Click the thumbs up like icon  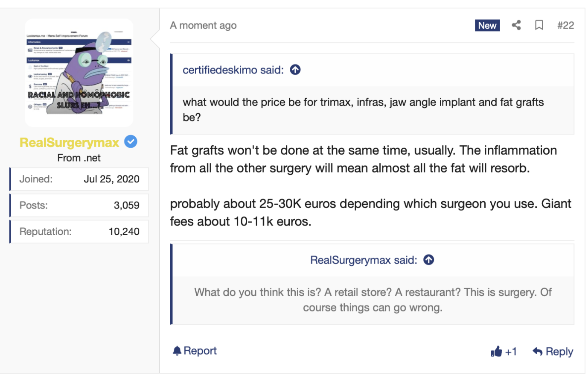496,351
